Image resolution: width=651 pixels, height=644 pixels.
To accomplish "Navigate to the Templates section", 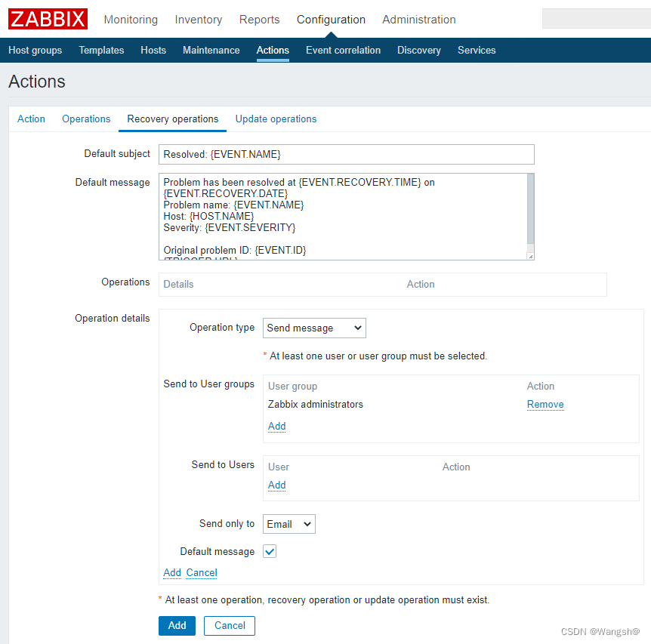I will coord(100,50).
